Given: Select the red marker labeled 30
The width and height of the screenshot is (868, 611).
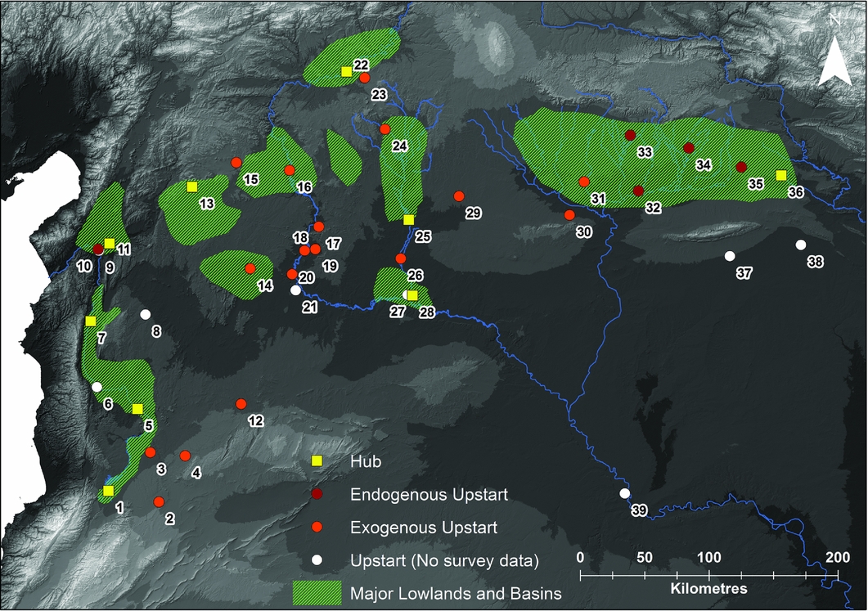Looking at the screenshot, I should [569, 215].
